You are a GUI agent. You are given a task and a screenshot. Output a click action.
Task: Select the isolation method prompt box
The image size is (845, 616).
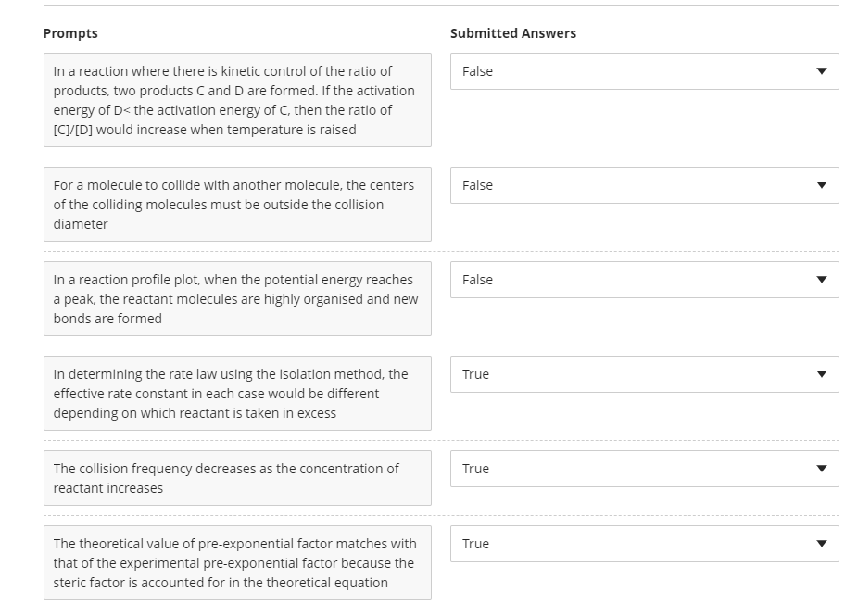coord(236,393)
